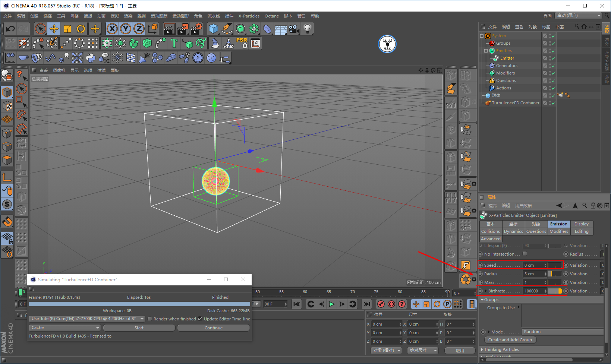Open the 界面 layout dropdown
Screen dimensions: 611x364
578,16
